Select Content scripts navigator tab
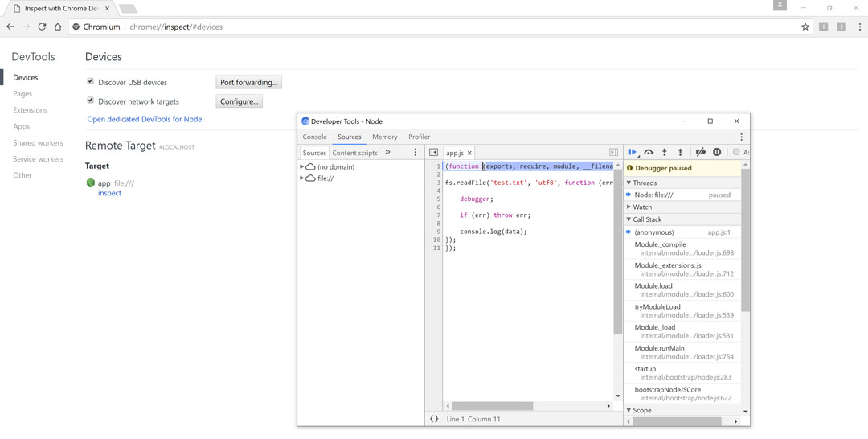 tap(355, 153)
